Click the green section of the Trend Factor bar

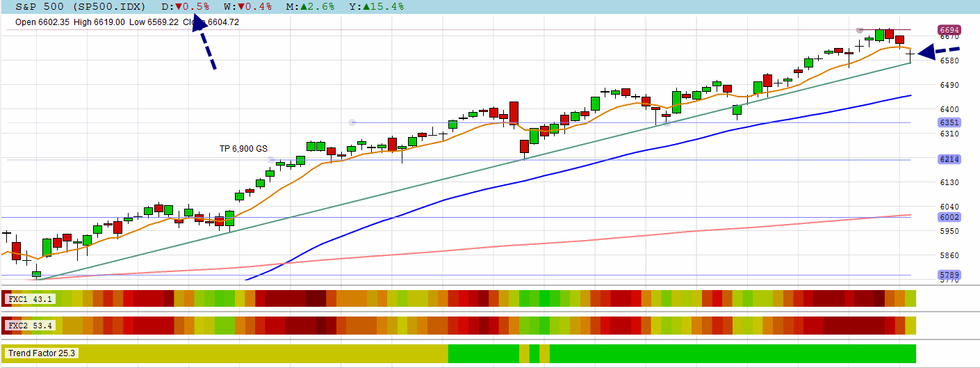click(730, 353)
